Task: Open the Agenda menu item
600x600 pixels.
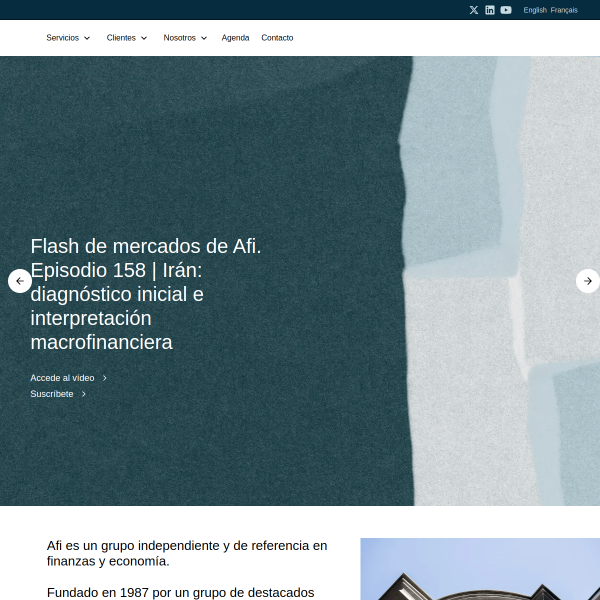Action: [235, 38]
